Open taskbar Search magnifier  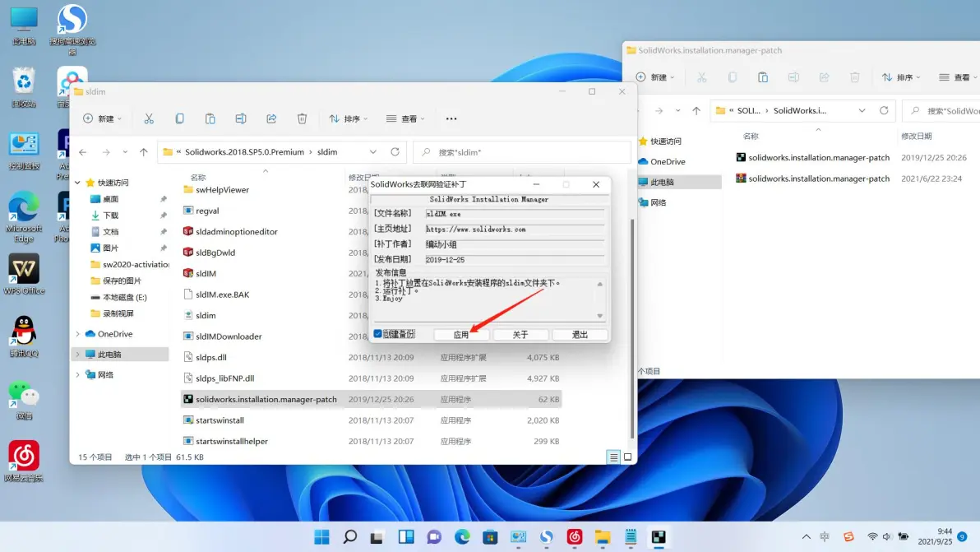pyautogui.click(x=350, y=537)
